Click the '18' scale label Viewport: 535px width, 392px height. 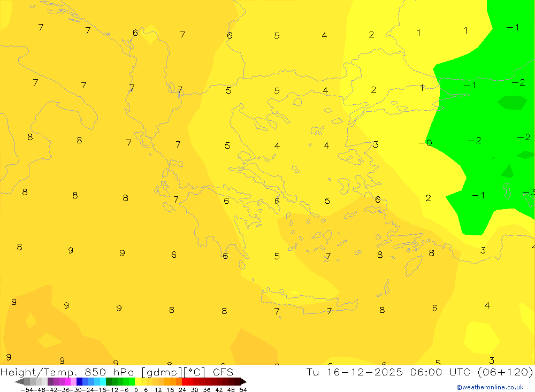pyautogui.click(x=170, y=390)
